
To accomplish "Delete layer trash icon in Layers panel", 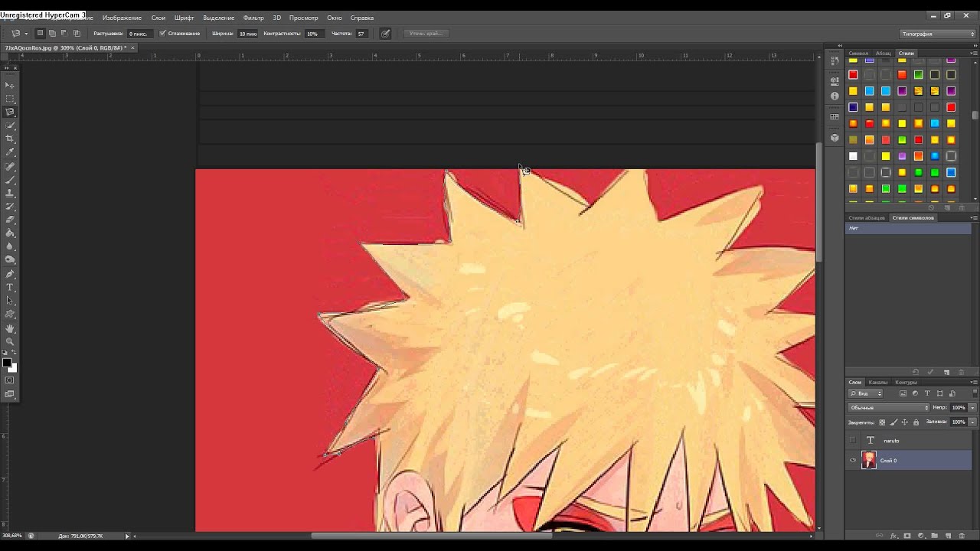I will 962,536.
